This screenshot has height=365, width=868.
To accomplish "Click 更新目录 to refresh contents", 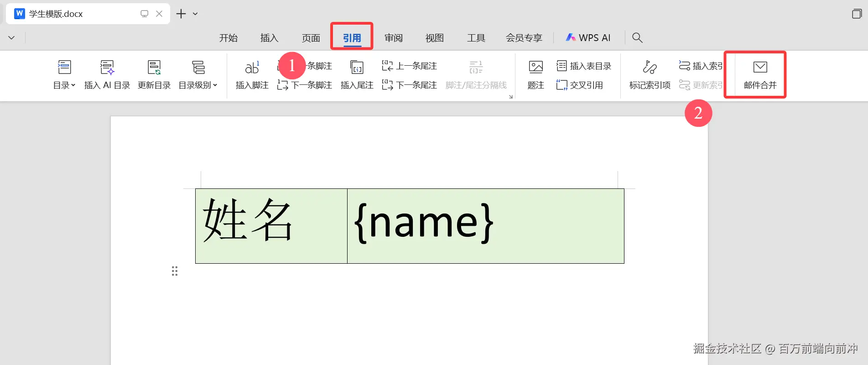I will (154, 75).
